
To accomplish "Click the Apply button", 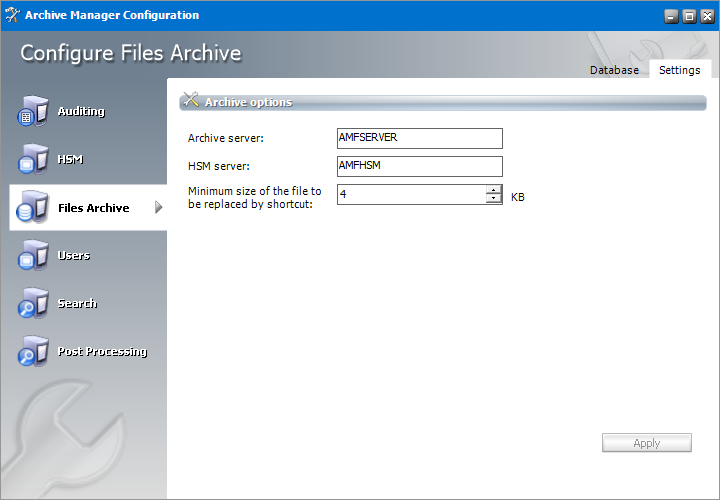I will click(647, 443).
